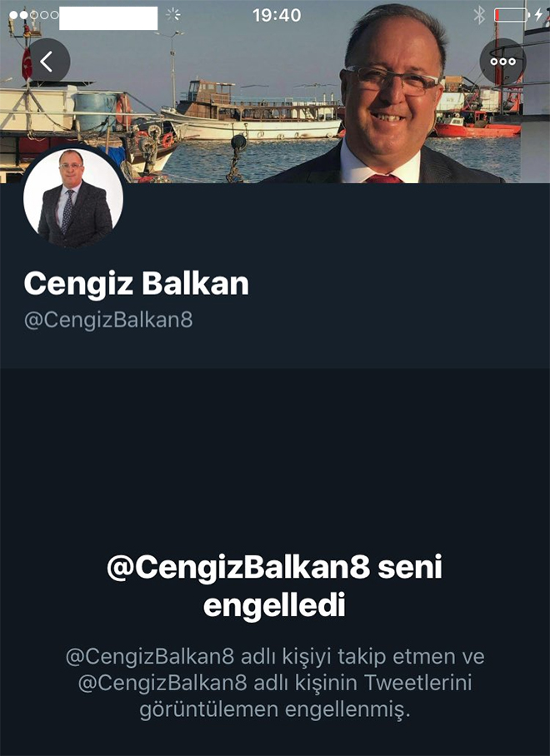Tap the network activity spinner icon
The height and width of the screenshot is (756, 550).
click(173, 15)
